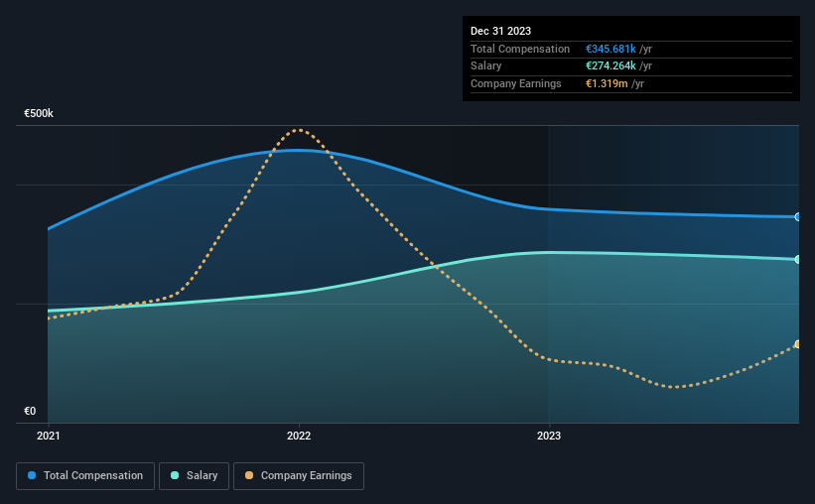815x504 pixels.
Task: Select the Company Earnings end-point marker on the chart
Action: click(x=797, y=344)
